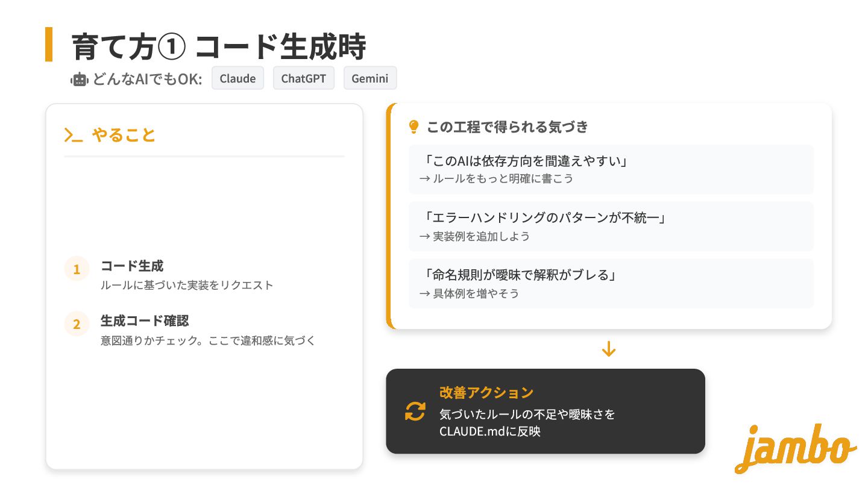Click the orange accent bar beside the title
The image size is (868, 488).
click(x=49, y=45)
